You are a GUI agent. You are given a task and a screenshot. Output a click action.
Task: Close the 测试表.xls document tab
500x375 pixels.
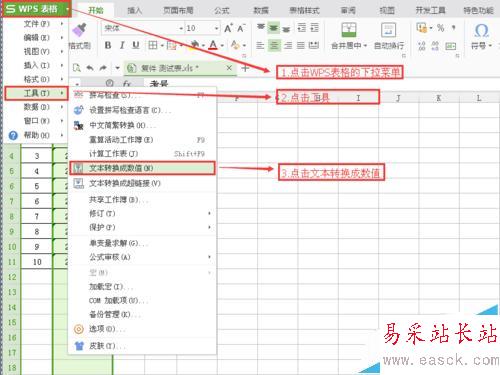click(229, 68)
